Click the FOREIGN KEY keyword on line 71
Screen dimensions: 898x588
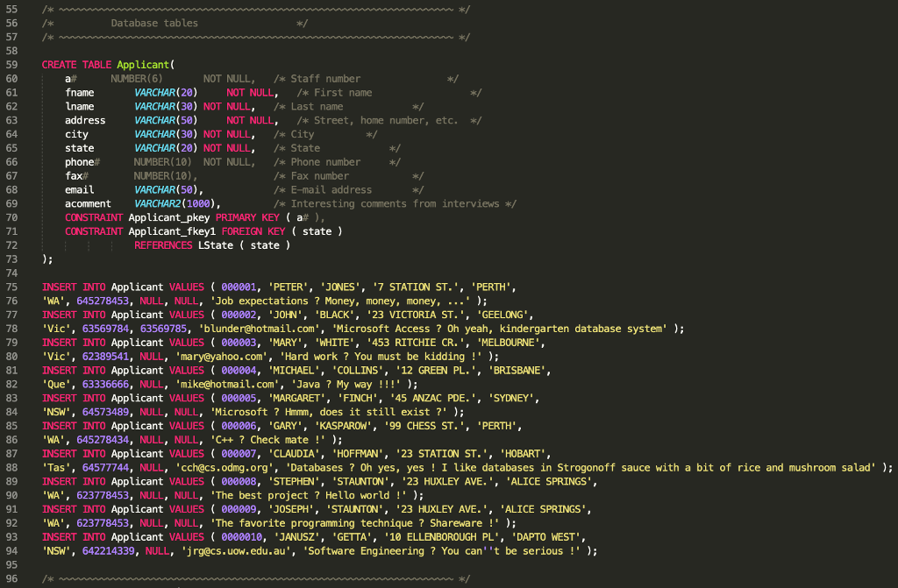254,230
